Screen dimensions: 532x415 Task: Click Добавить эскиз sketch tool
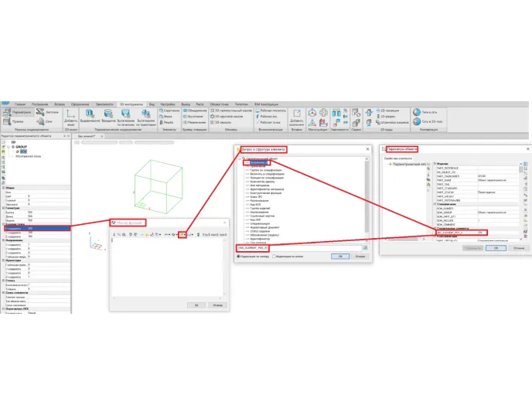[x=70, y=117]
